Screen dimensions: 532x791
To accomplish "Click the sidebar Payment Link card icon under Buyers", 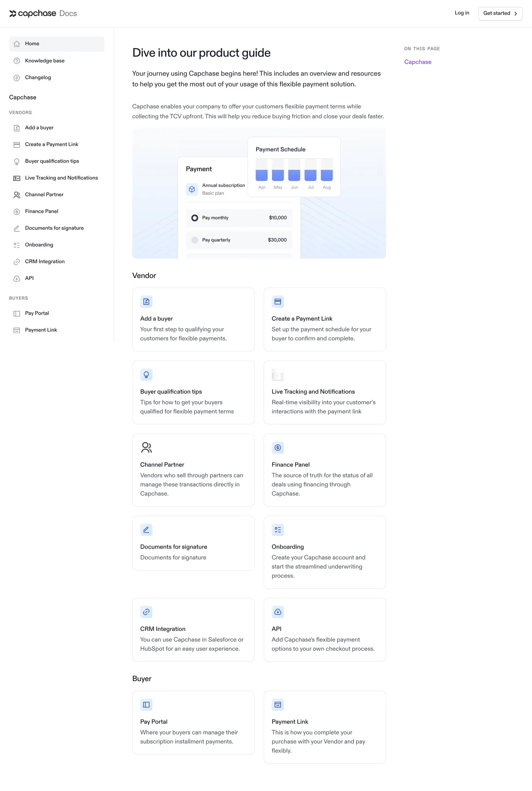I will (x=17, y=330).
